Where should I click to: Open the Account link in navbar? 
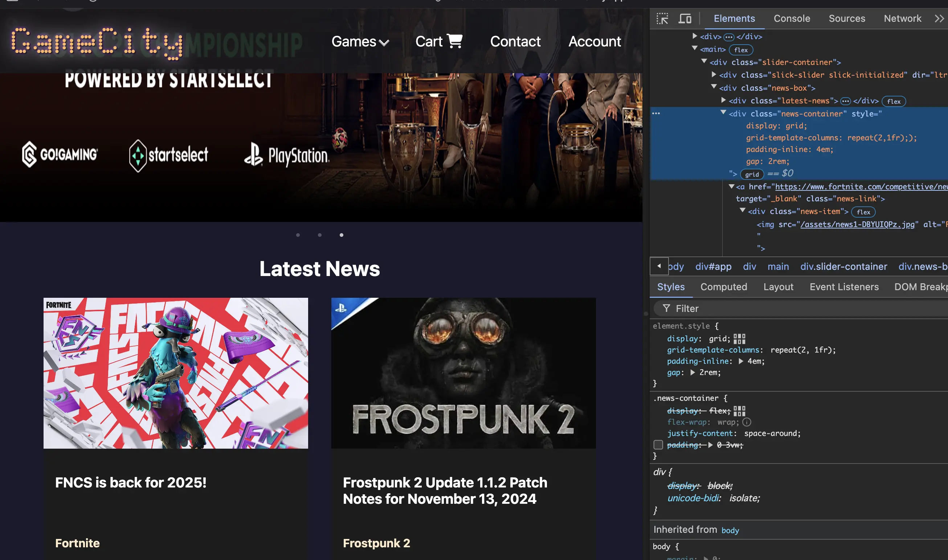[x=594, y=41]
